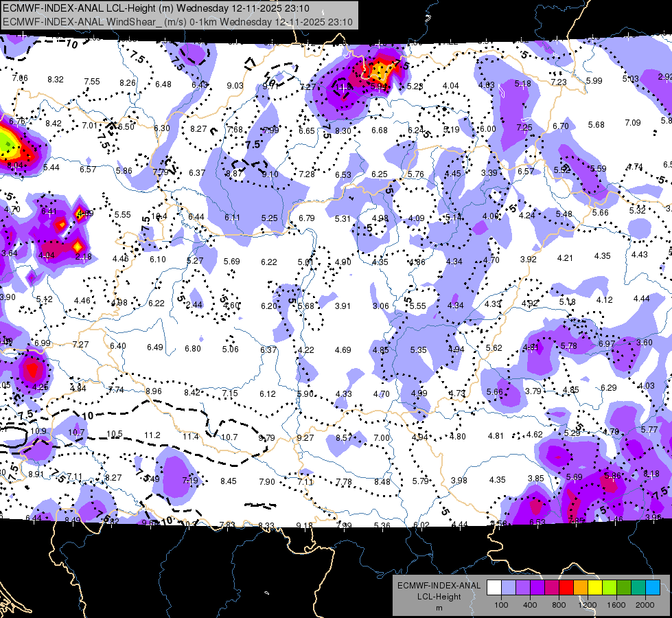Click the grid value 6.80's neighbor 6.49

click(x=154, y=347)
